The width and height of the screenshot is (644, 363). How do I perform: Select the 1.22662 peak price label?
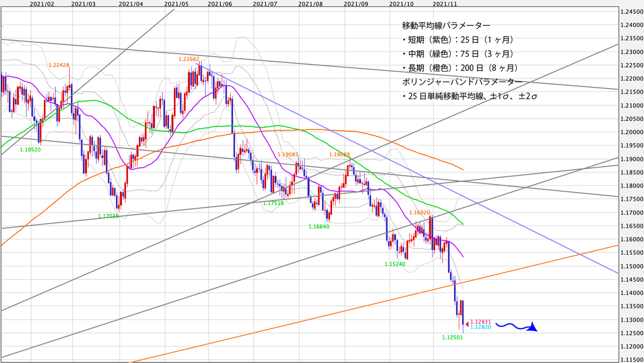point(188,59)
